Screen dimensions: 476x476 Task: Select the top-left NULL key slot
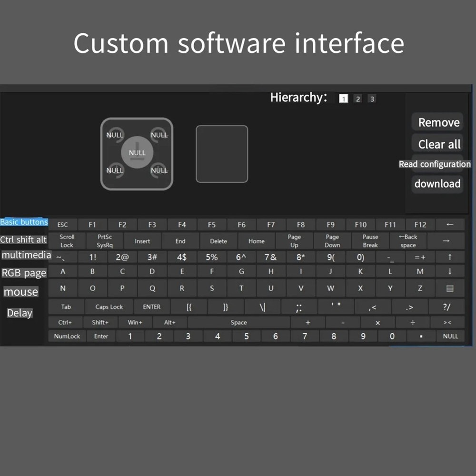pyautogui.click(x=114, y=135)
